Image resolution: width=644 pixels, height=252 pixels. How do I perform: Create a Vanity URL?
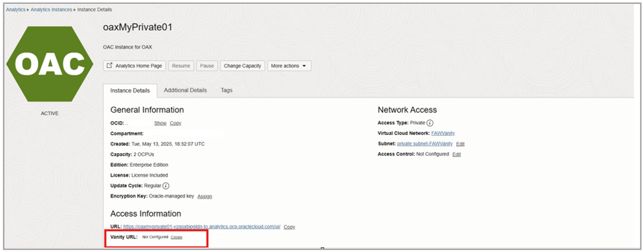pos(177,237)
